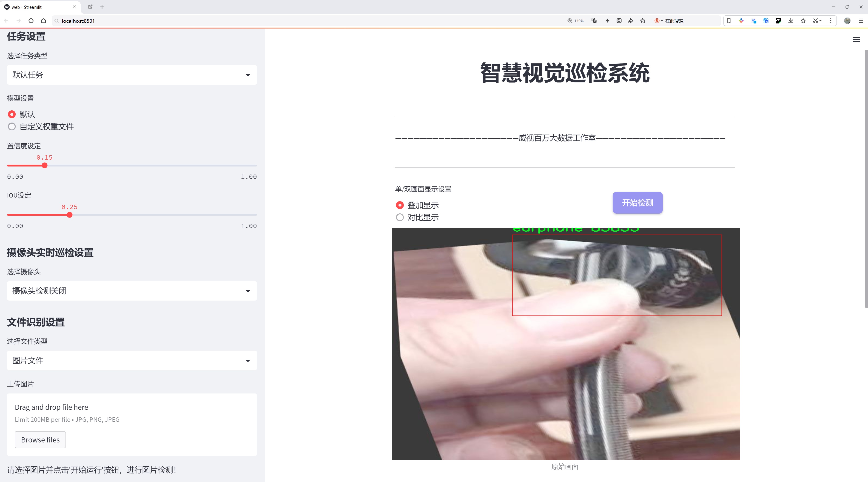Click the 140% zoom magnifier icon
The image size is (868, 482).
coord(570,21)
